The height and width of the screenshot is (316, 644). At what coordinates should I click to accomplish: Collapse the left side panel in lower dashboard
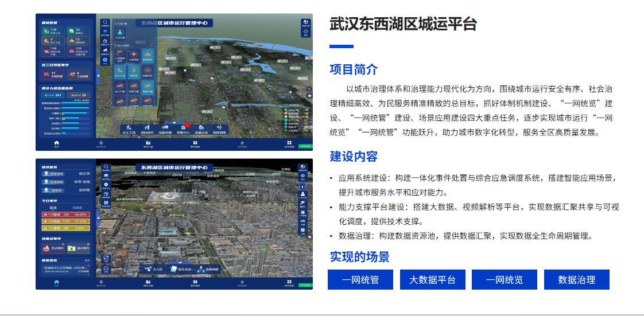click(98, 218)
